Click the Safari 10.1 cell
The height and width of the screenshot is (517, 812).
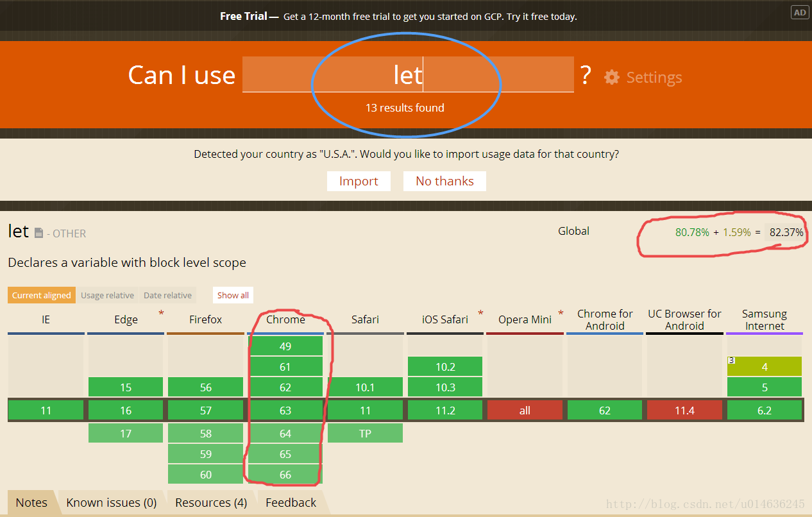[x=365, y=387]
